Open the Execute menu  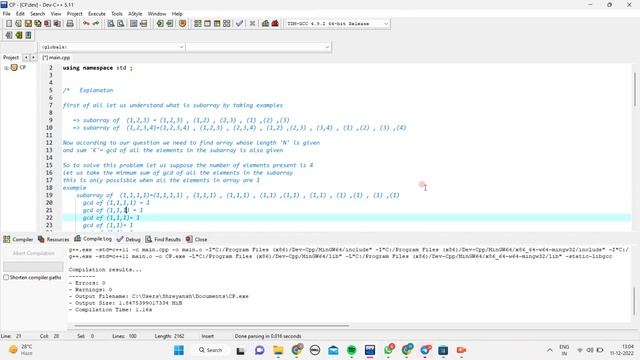pos(97,14)
